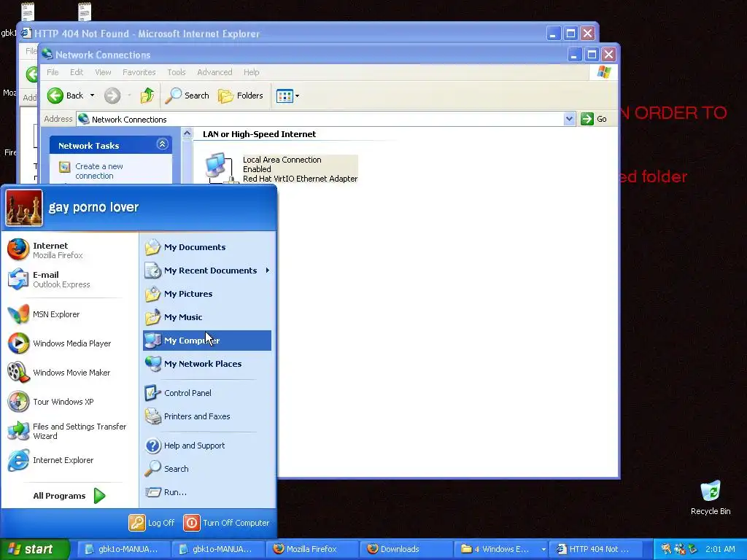Expand My Recent Documents submenu

(x=206, y=271)
